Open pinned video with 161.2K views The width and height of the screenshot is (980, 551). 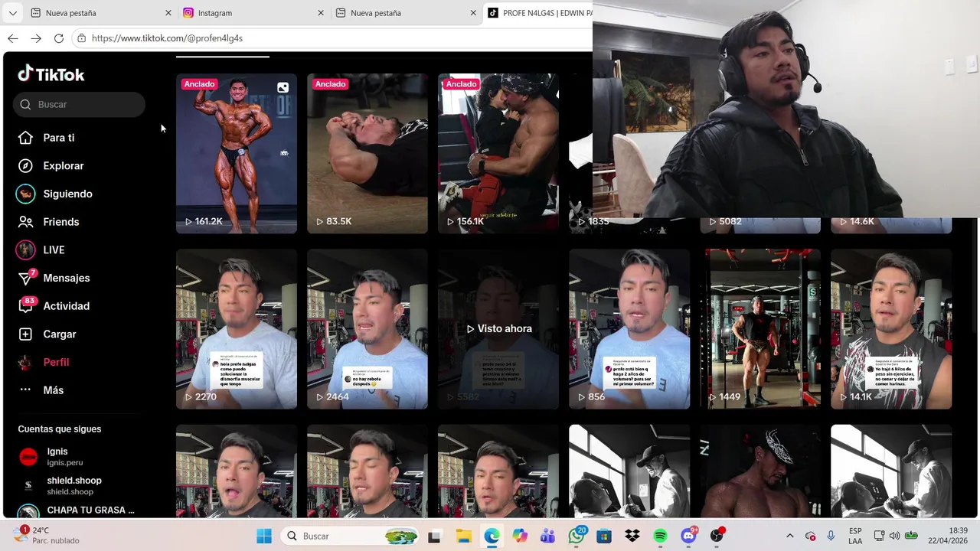tap(237, 153)
